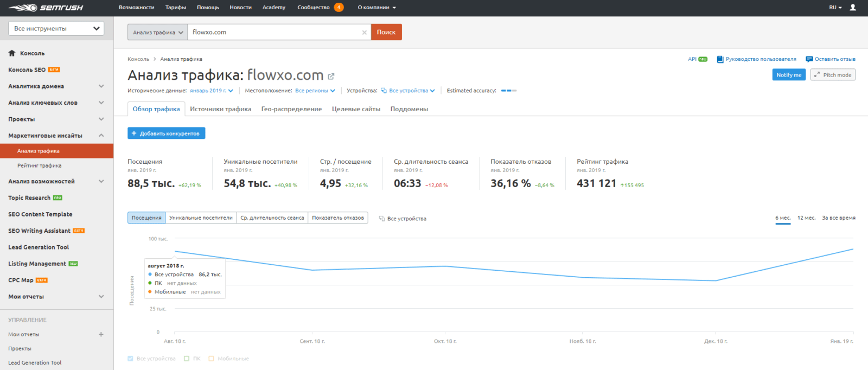868x370 pixels.
Task: Enable the ПК chart checkbox
Action: click(x=187, y=359)
